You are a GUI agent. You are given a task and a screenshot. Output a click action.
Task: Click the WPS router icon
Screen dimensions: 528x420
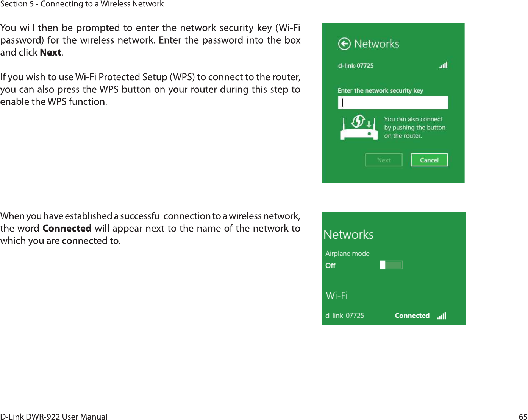tap(359, 128)
